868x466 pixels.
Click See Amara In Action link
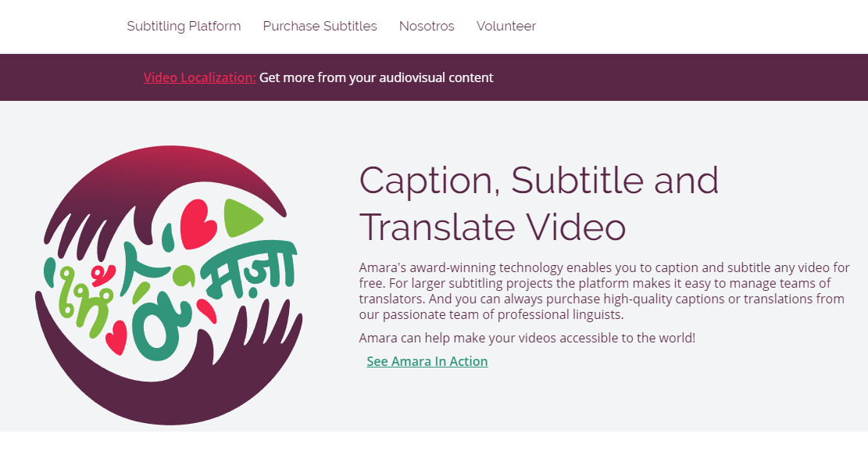pos(427,361)
